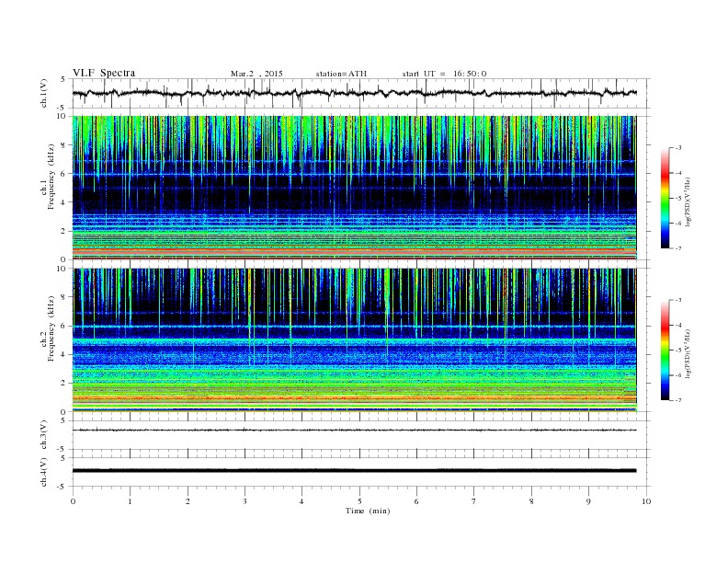Viewport: 728px width, 563px height.
Task: Click the upper PSD color scale bar
Action: (x=665, y=199)
